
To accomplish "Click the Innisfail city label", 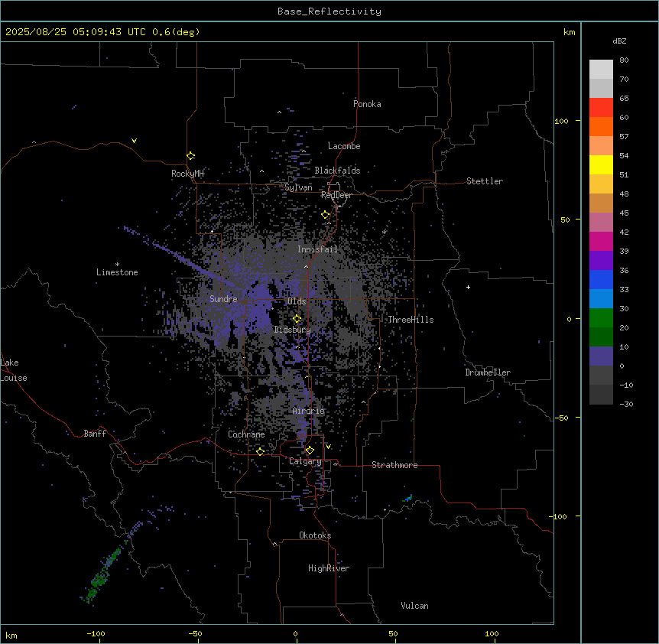I will pos(317,249).
